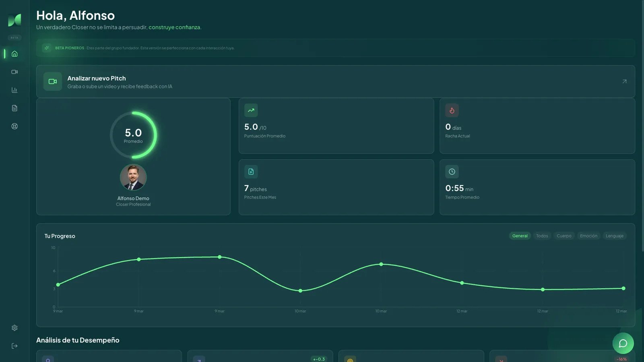Click the clock icon in Tiempo Promedio card
This screenshot has height=362, width=644.
[x=452, y=172]
